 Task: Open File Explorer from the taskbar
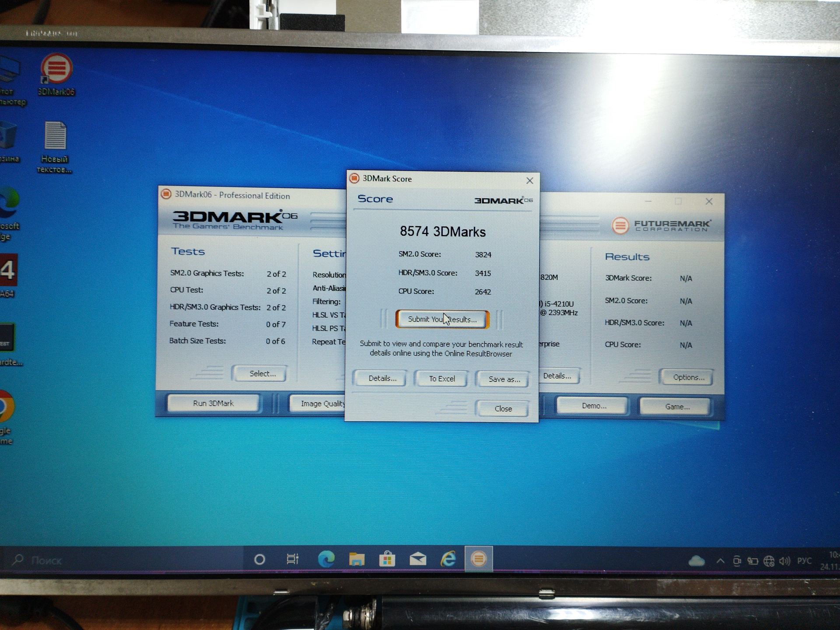(357, 559)
